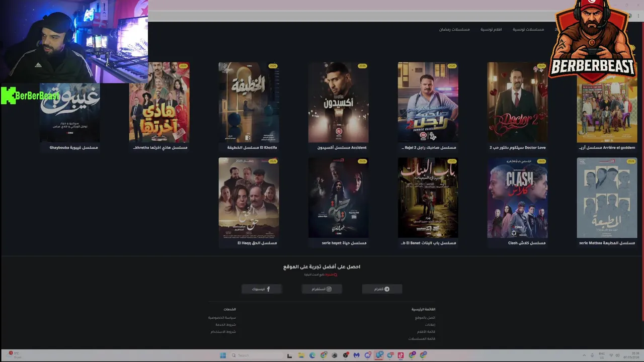Go to افلام تونسية in the navigation
Viewport: 644px width, 362px height.
click(491, 30)
